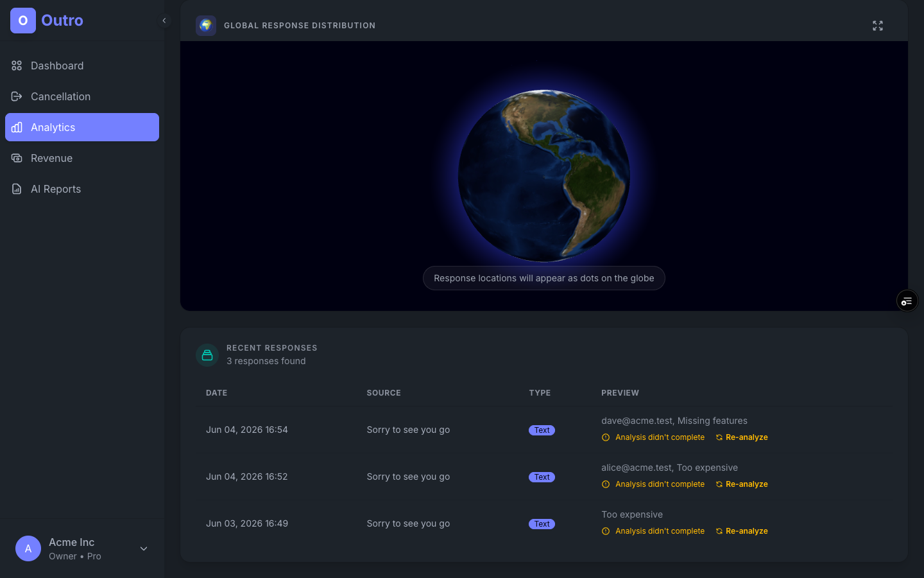Click the Acme Inc avatar
Viewport: 924px width, 578px height.
pyautogui.click(x=28, y=548)
